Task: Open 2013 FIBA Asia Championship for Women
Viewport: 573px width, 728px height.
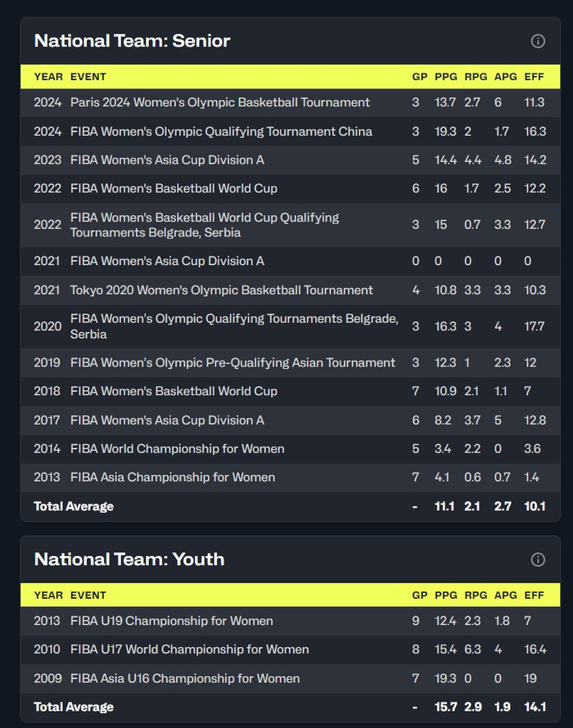Action: [172, 477]
